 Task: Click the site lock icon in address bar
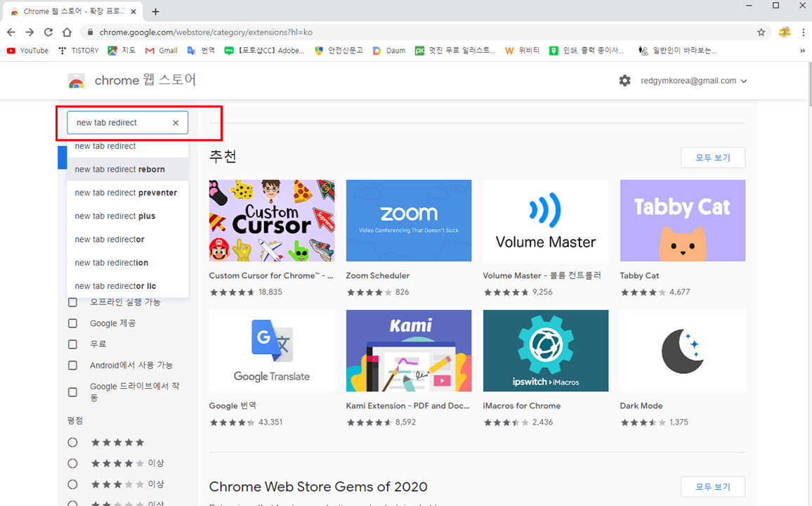pos(90,32)
